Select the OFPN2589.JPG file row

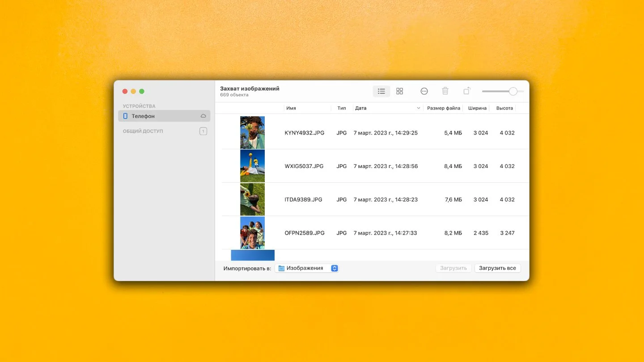(372, 233)
